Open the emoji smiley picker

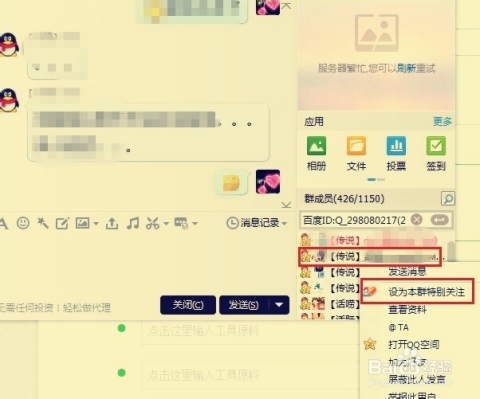point(23,223)
